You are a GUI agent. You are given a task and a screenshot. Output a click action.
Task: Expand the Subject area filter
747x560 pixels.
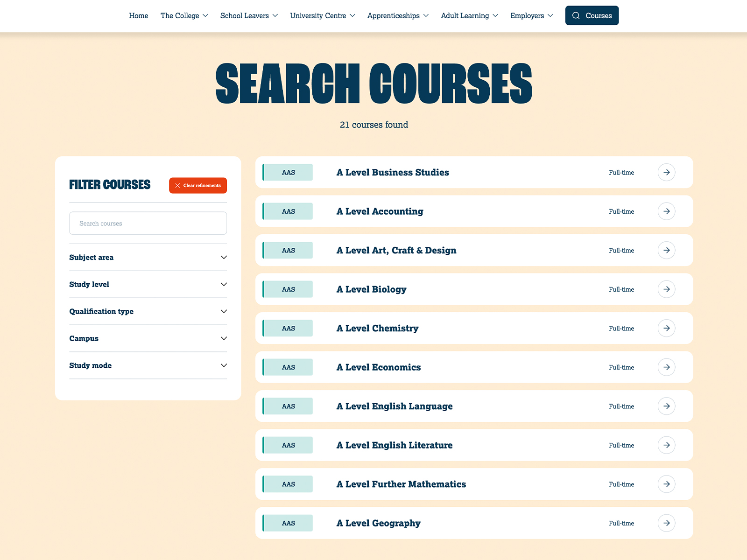click(x=148, y=258)
